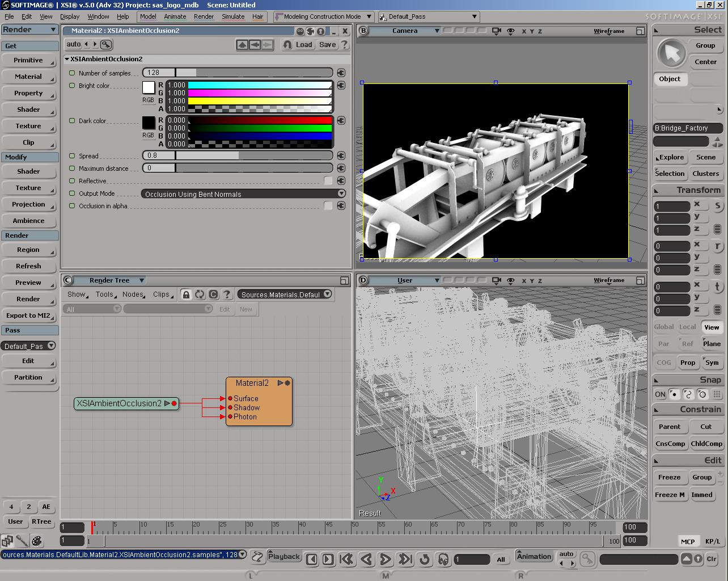
Task: Click the Export to MI2 button
Action: pyautogui.click(x=28, y=315)
